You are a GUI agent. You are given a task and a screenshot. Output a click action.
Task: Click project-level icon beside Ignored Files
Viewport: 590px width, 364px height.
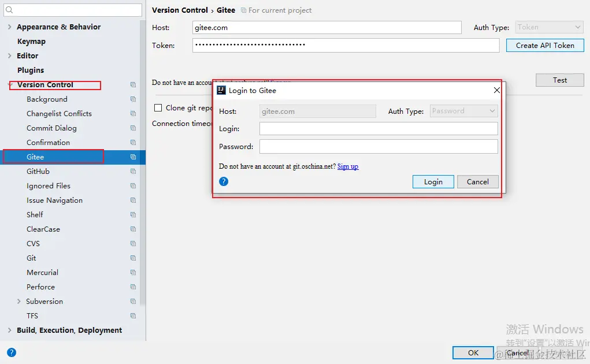point(133,186)
